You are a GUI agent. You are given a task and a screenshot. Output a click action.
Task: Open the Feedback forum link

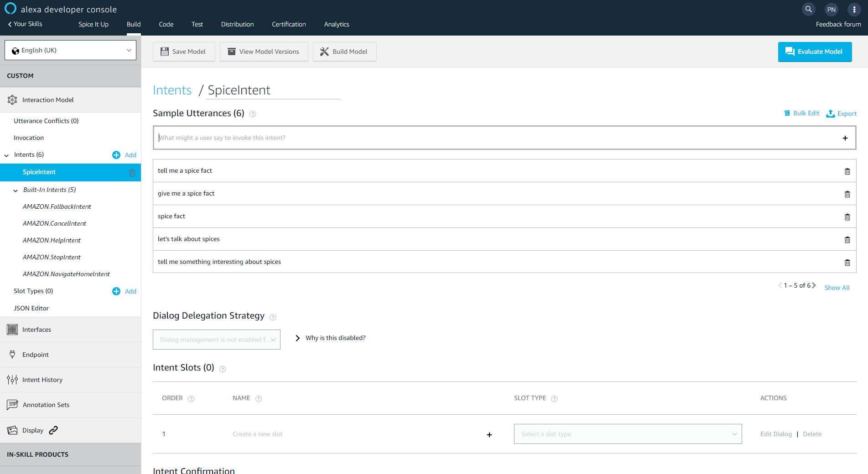tap(838, 24)
